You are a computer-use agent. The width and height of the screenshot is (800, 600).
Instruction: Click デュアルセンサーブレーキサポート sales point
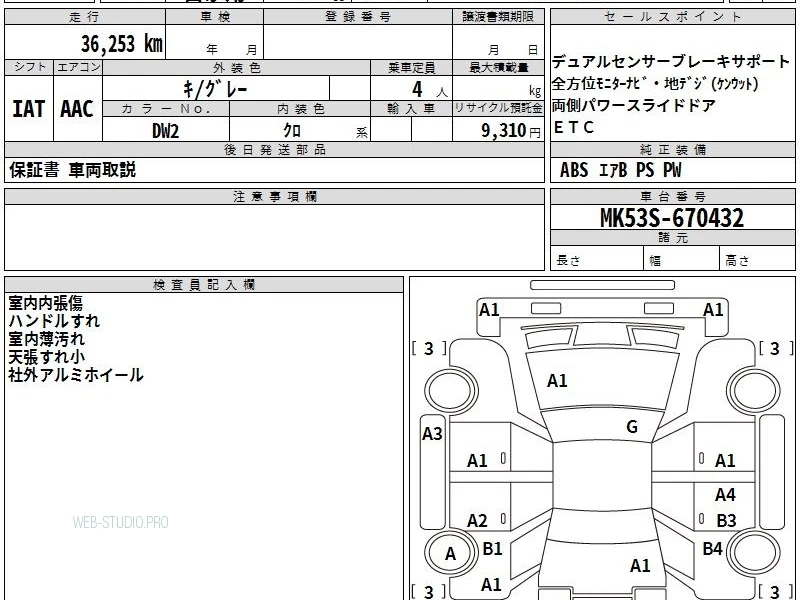(671, 62)
